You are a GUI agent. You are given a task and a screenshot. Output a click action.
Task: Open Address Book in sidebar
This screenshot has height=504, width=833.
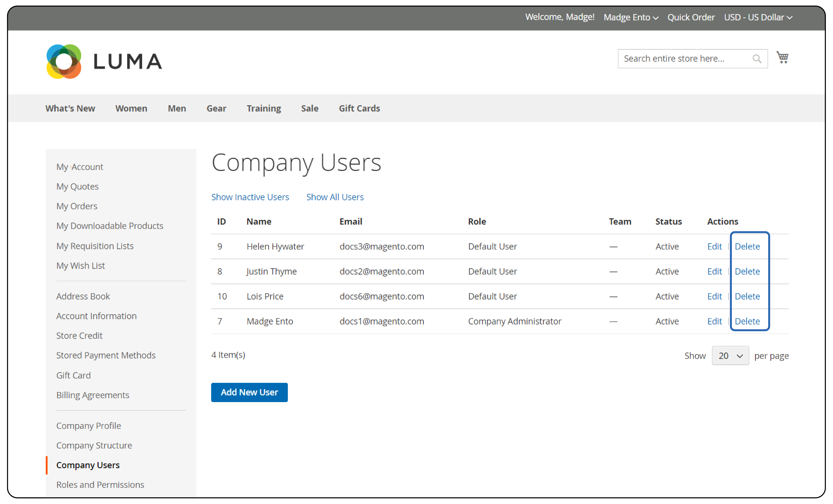tap(83, 296)
